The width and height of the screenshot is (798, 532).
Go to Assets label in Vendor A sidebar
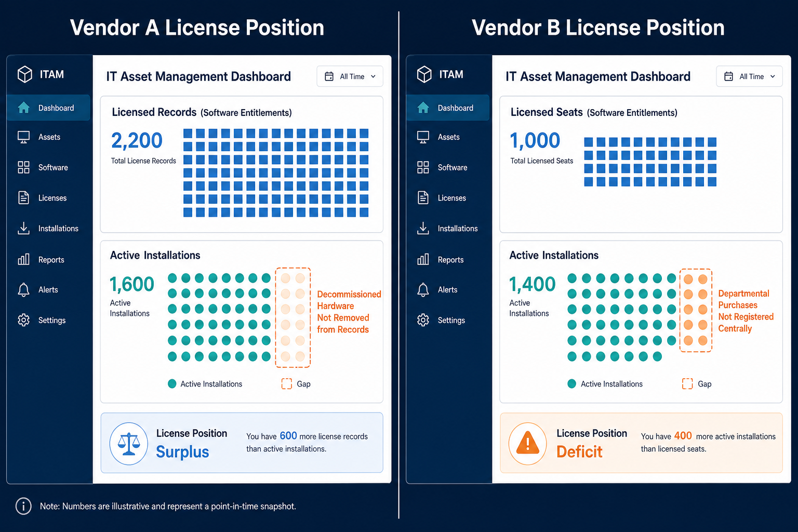[x=49, y=137]
